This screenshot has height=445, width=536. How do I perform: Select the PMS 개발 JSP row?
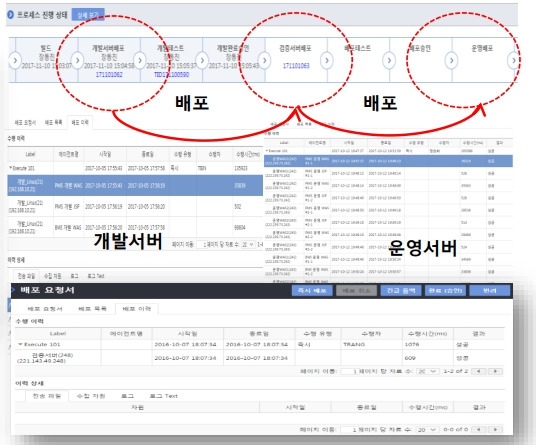click(135, 206)
